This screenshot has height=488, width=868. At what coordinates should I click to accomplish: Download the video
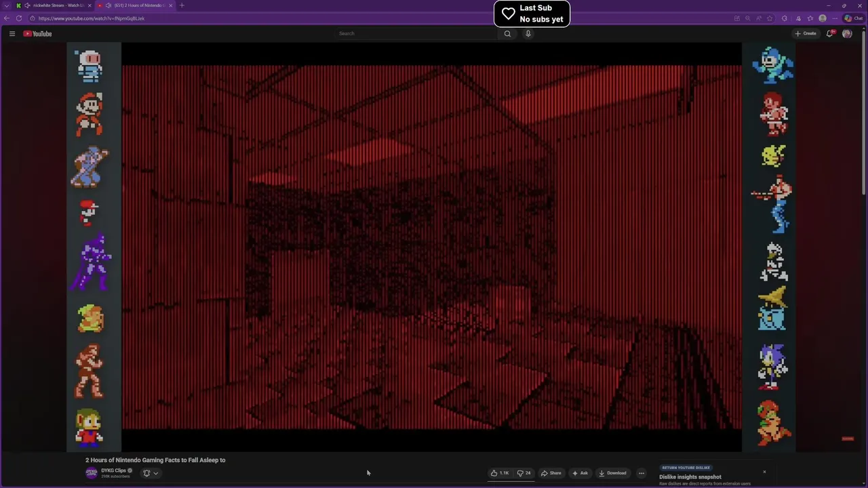pos(612,473)
